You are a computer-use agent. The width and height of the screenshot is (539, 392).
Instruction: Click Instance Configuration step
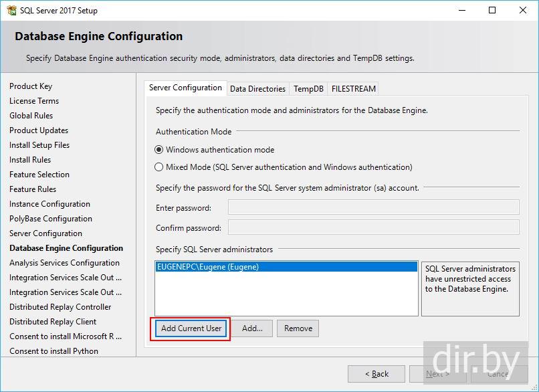[50, 204]
